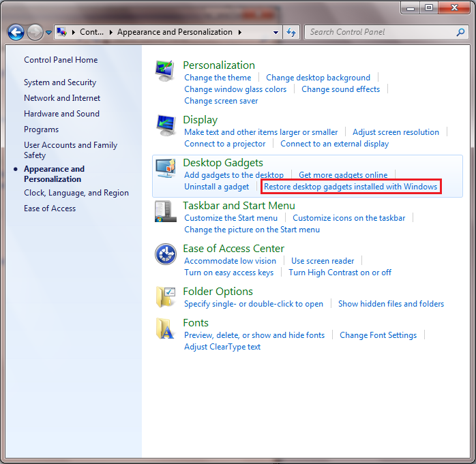Open the Taskbar and Start Menu heading

tap(239, 206)
